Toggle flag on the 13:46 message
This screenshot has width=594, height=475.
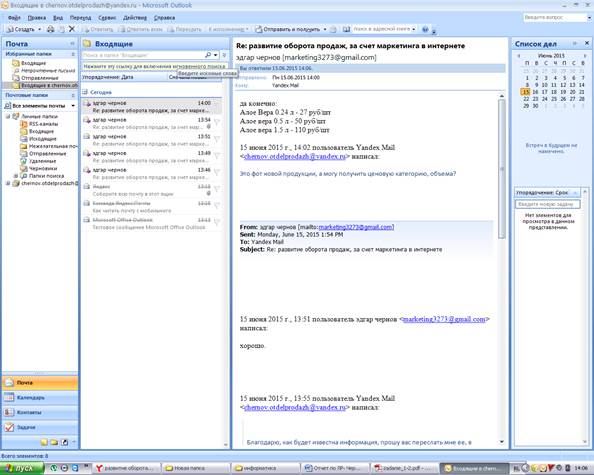pyautogui.click(x=217, y=173)
